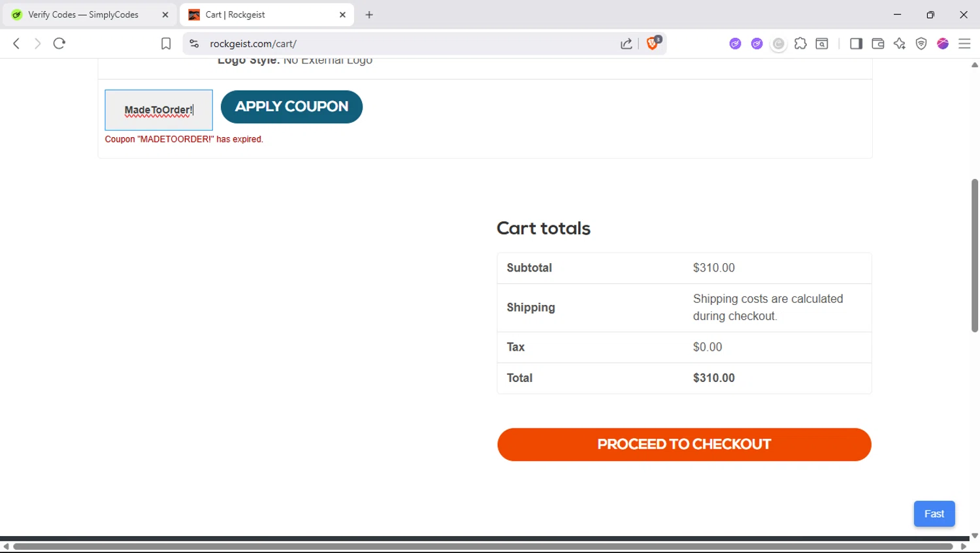This screenshot has height=553, width=980.
Task: Open a new browser tab
Action: click(369, 14)
